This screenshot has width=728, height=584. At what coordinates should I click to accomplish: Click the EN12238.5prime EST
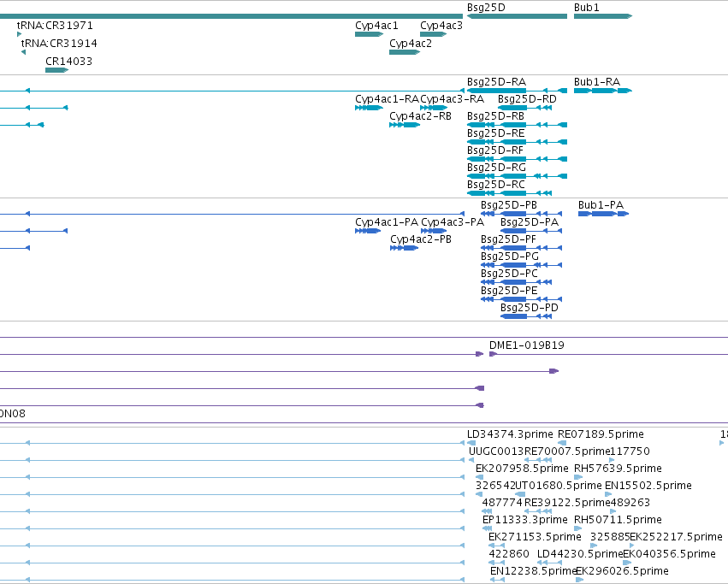click(497, 580)
